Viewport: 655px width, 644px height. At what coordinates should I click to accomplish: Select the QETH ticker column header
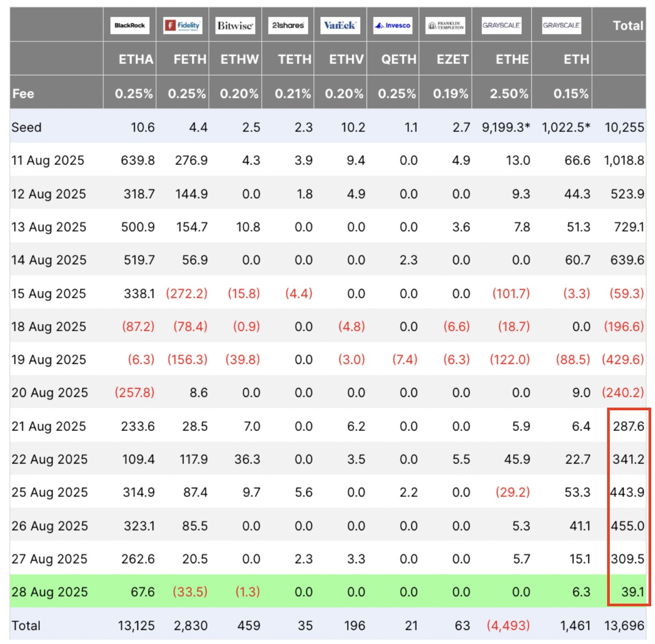coord(398,59)
